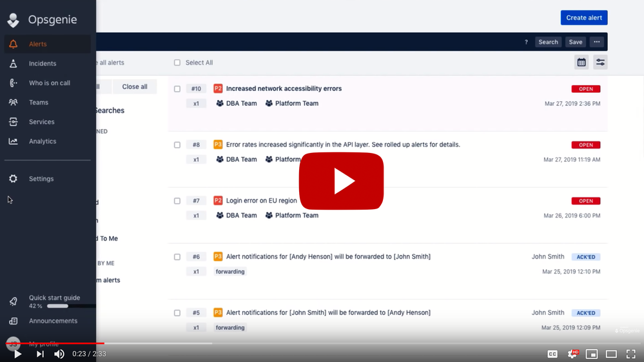The height and width of the screenshot is (362, 644).
Task: Open alert Increased network accessibility errors
Action: tap(284, 88)
